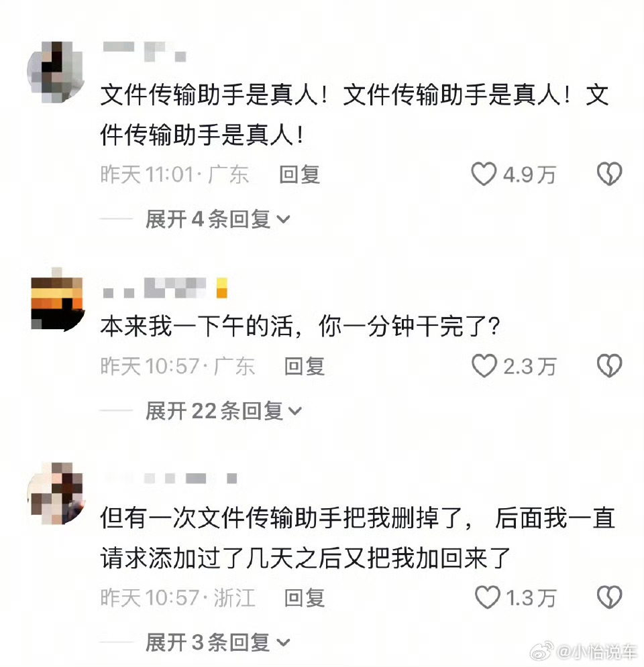Open the first commenter's blurred username
This screenshot has height=667, width=644.
145,52
